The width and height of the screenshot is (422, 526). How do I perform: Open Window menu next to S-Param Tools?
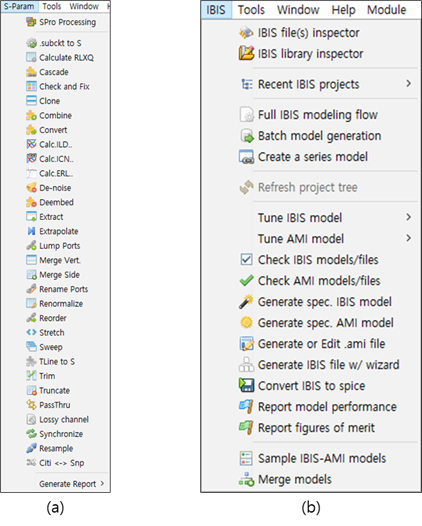(x=84, y=6)
